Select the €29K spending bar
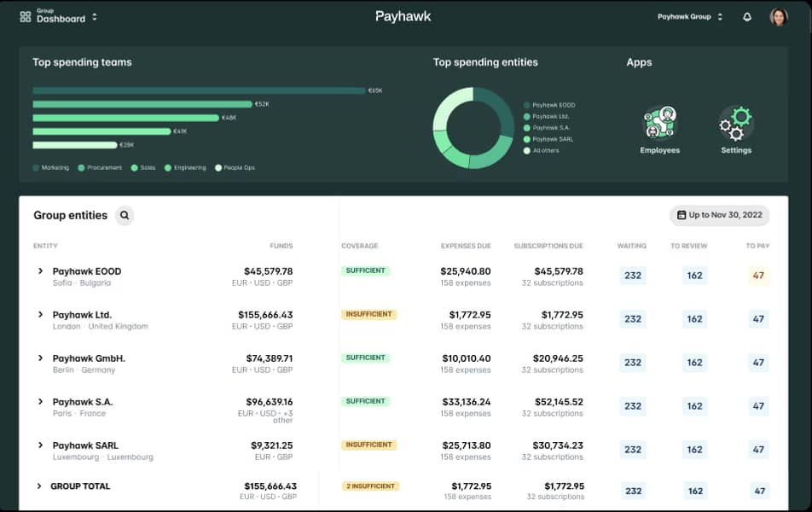Viewport: 812px width, 512px height. 74,145
